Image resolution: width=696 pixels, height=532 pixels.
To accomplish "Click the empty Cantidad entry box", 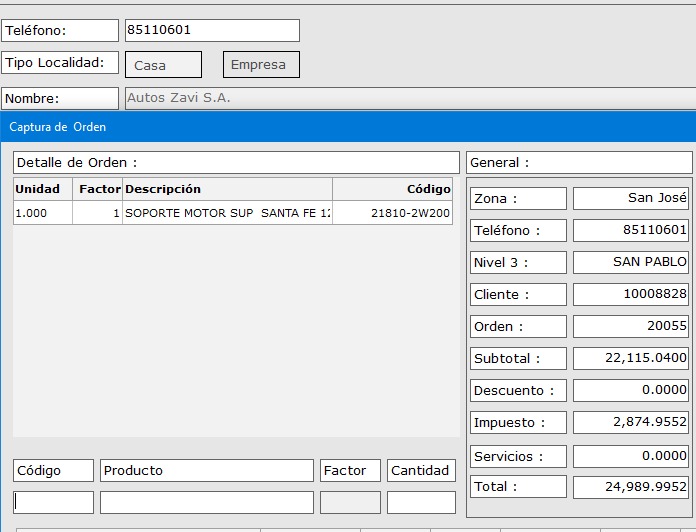I will click(x=420, y=502).
